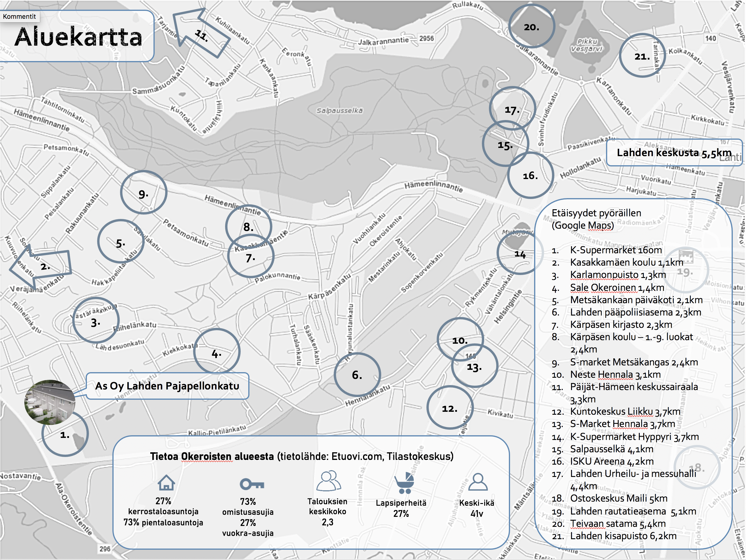Click map marker circle 15.
This screenshot has width=746, height=560.
tap(505, 143)
